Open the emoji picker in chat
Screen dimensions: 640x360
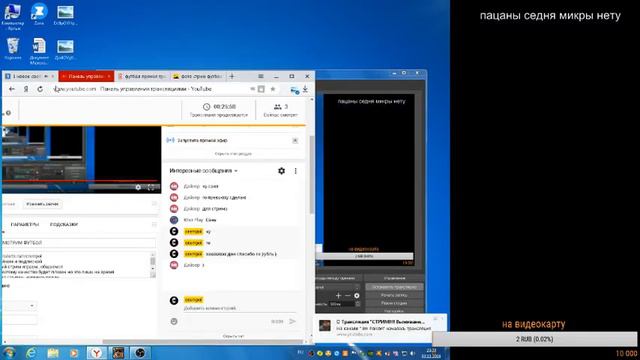pos(174,321)
